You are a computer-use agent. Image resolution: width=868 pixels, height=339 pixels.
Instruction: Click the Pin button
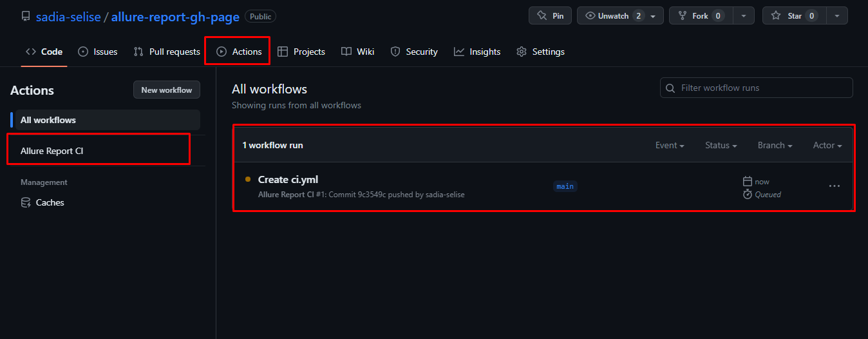click(x=550, y=16)
